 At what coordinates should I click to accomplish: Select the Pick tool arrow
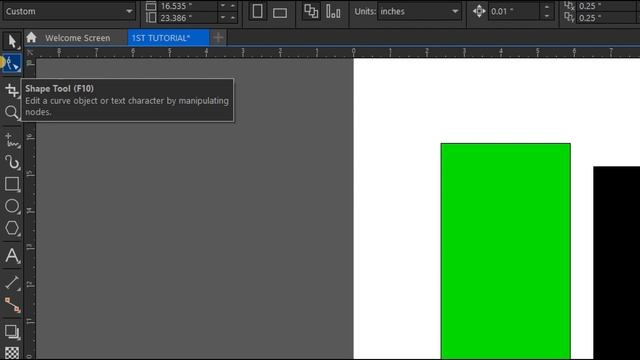pos(11,41)
